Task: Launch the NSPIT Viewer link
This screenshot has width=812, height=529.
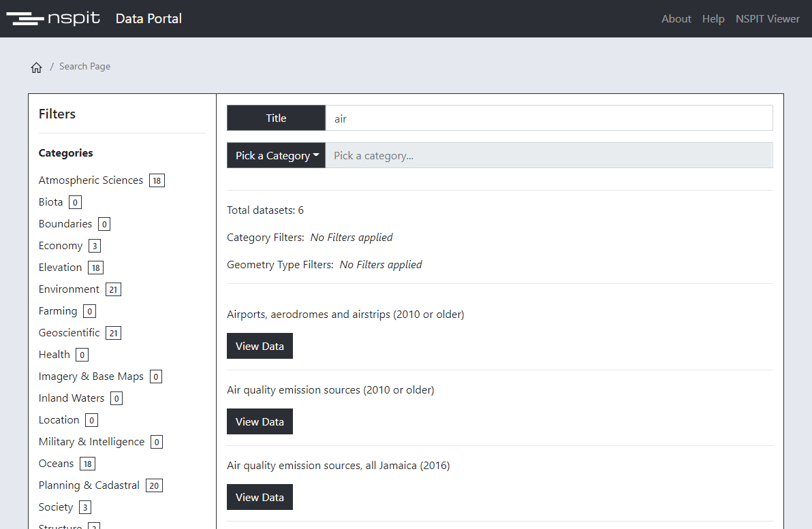Action: click(x=767, y=18)
